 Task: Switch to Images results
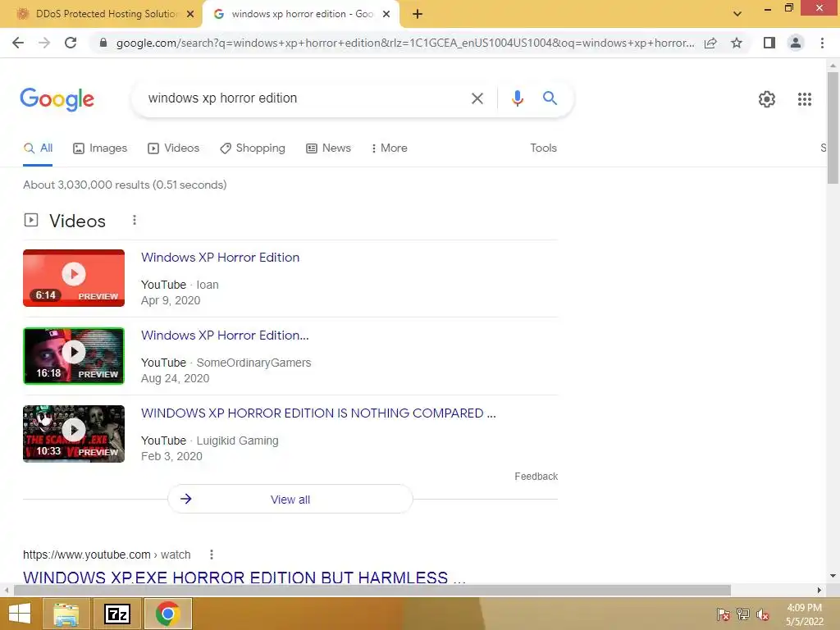click(x=100, y=148)
